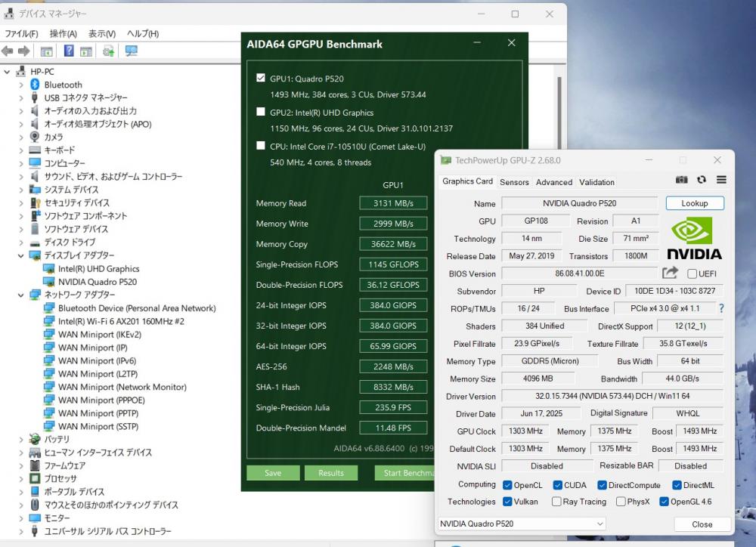Screen dimensions: 756x547
Task: Click the Save button in AIDA64
Action: [x=273, y=473]
